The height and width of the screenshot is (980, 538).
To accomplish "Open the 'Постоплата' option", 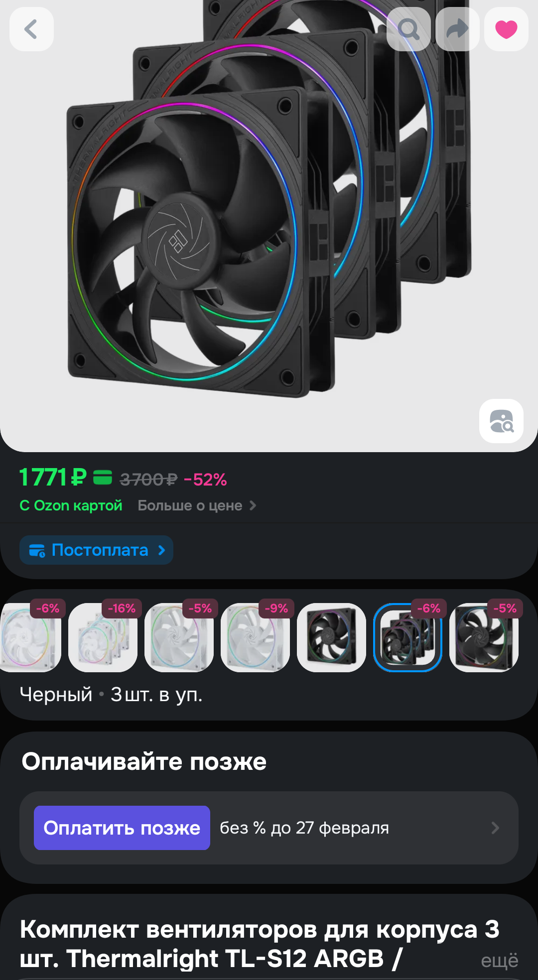I will tap(96, 550).
